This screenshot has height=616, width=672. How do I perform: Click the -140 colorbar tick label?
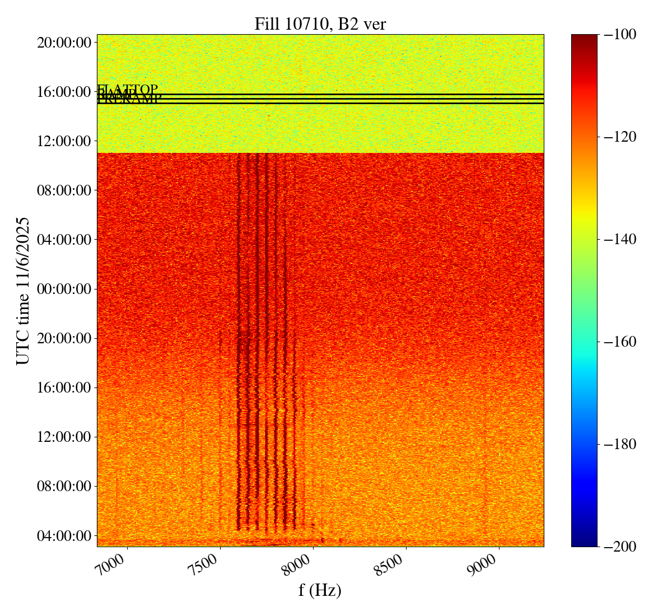(x=619, y=240)
